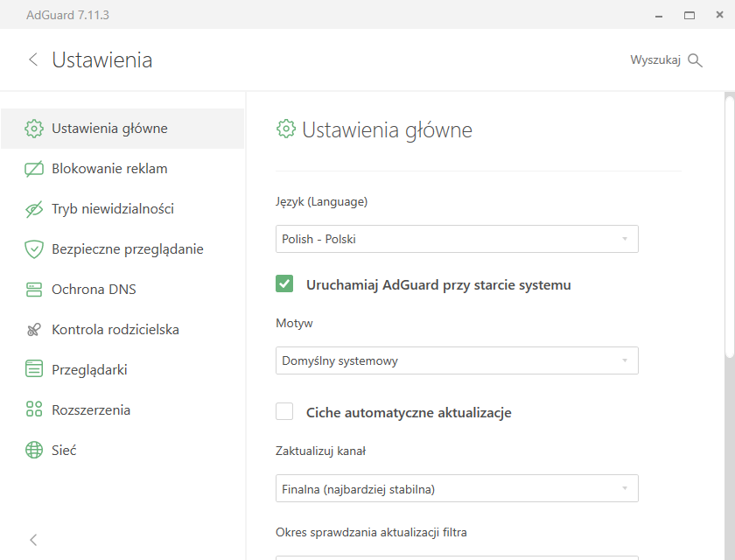735x560 pixels.
Task: Click the Bezpieczne przeglądanie shield icon
Action: 34,249
